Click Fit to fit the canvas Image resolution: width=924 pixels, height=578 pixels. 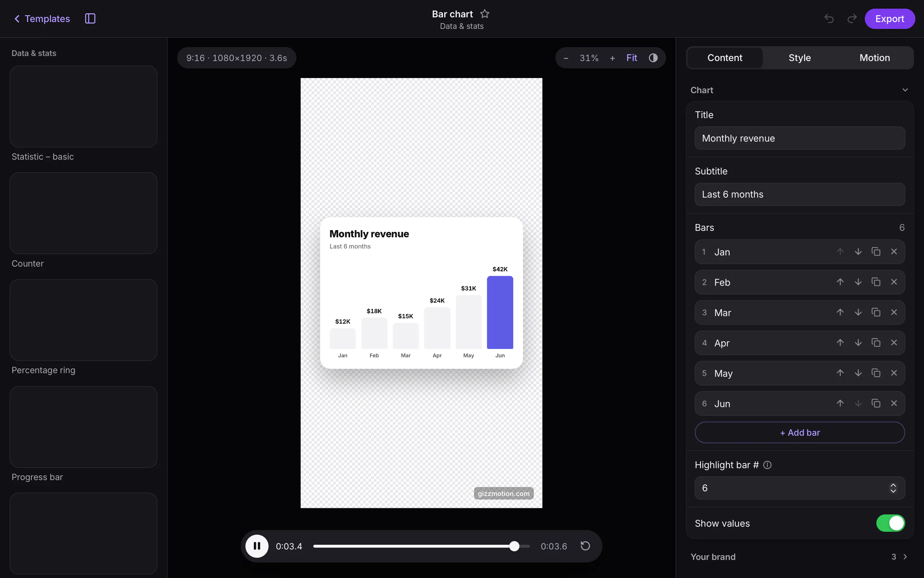coord(632,58)
